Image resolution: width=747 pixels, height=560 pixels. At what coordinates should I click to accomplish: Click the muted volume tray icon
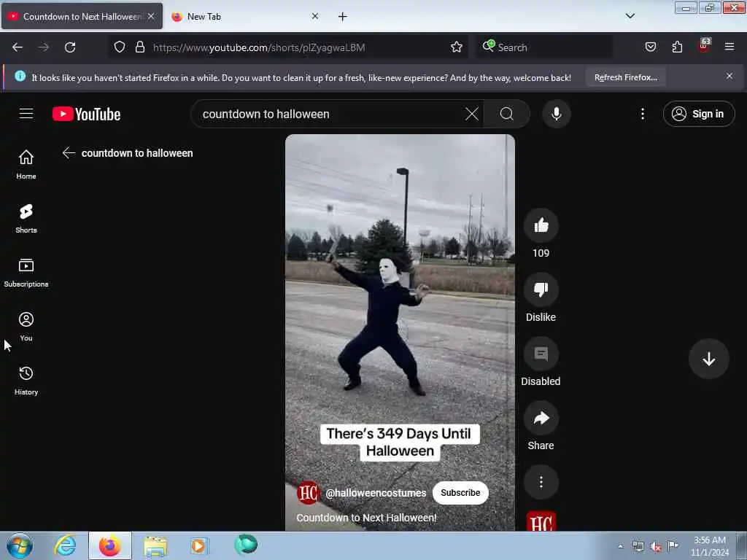coord(656,547)
